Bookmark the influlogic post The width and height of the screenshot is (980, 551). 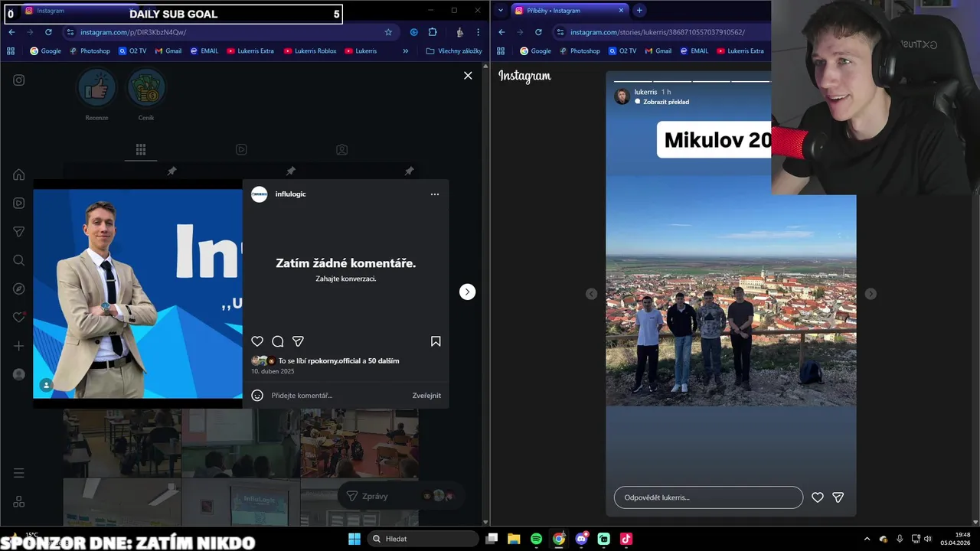436,341
